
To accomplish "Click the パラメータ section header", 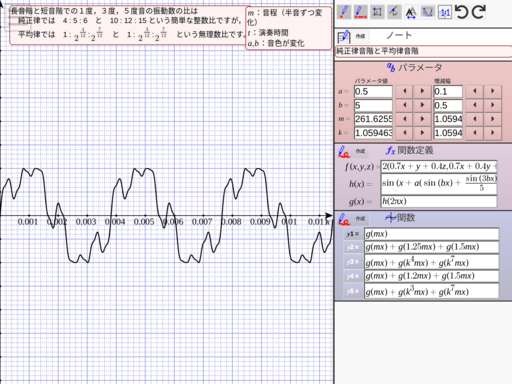I will point(414,68).
